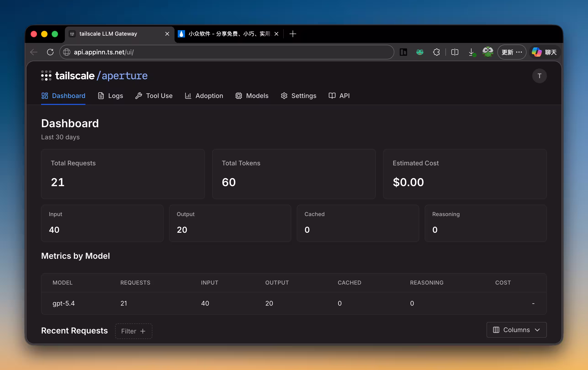
Task: Open the Adoption analytics chart icon
Action: tap(188, 96)
